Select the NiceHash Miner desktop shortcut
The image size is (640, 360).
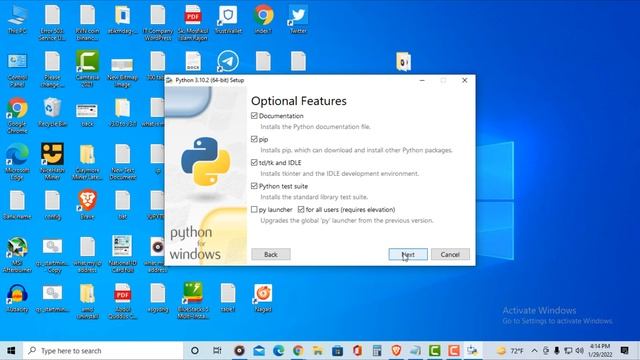click(52, 162)
